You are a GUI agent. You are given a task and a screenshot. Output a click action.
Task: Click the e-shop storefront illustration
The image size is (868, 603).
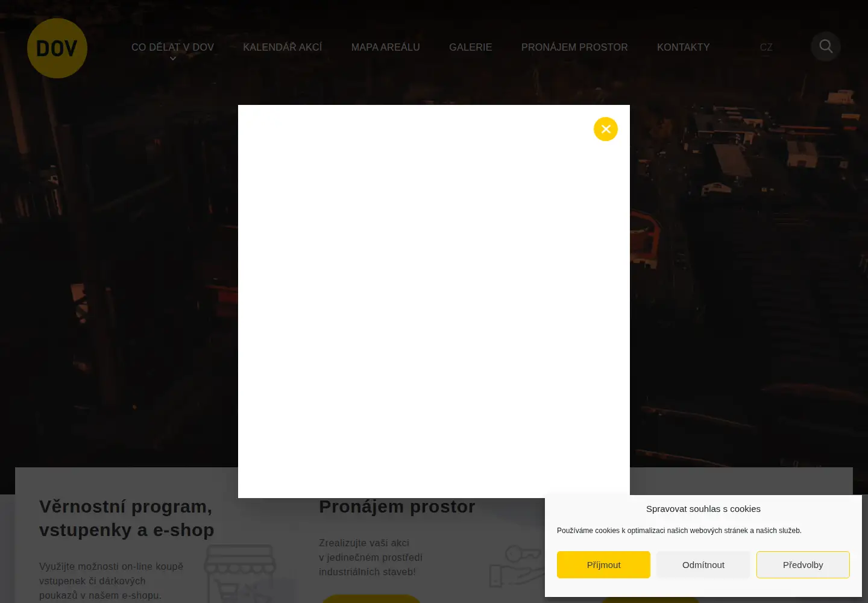point(241,573)
